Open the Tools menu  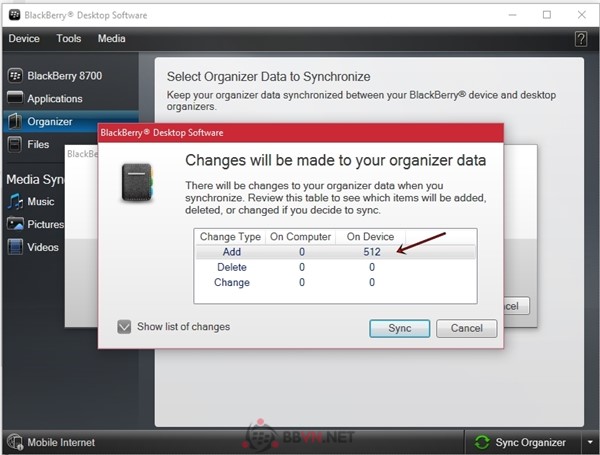click(69, 39)
